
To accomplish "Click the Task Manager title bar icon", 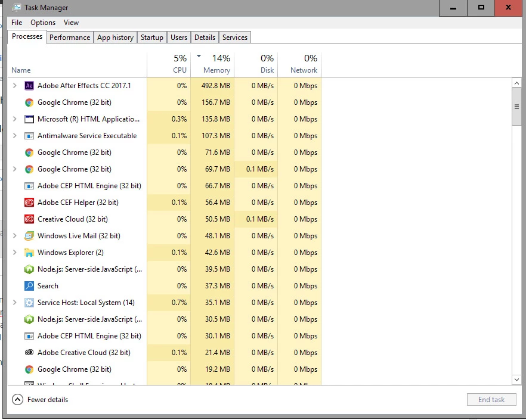I will [17, 7].
